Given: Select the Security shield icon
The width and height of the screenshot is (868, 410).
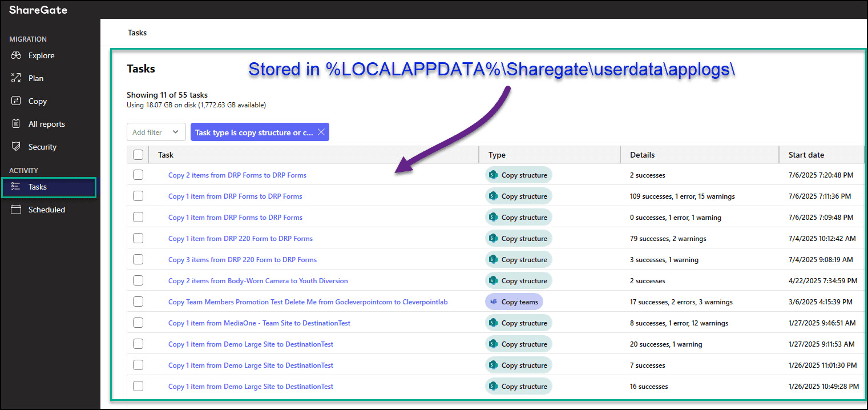Looking at the screenshot, I should (x=17, y=147).
